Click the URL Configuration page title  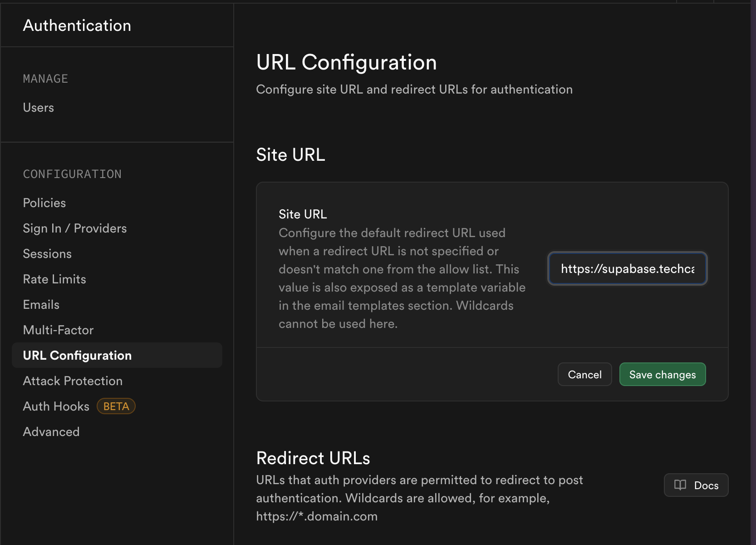click(346, 62)
